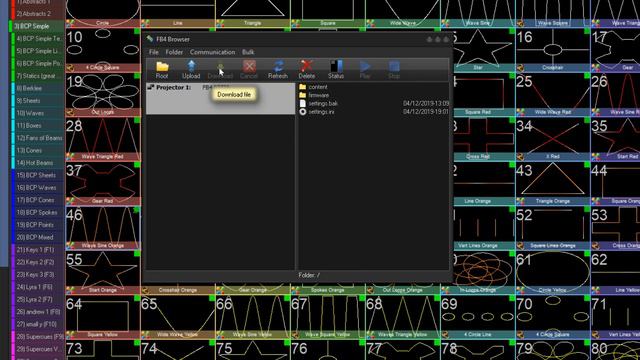640x360 pixels.
Task: Trigger cue 43 Triangle Orange
Action: 553,183
